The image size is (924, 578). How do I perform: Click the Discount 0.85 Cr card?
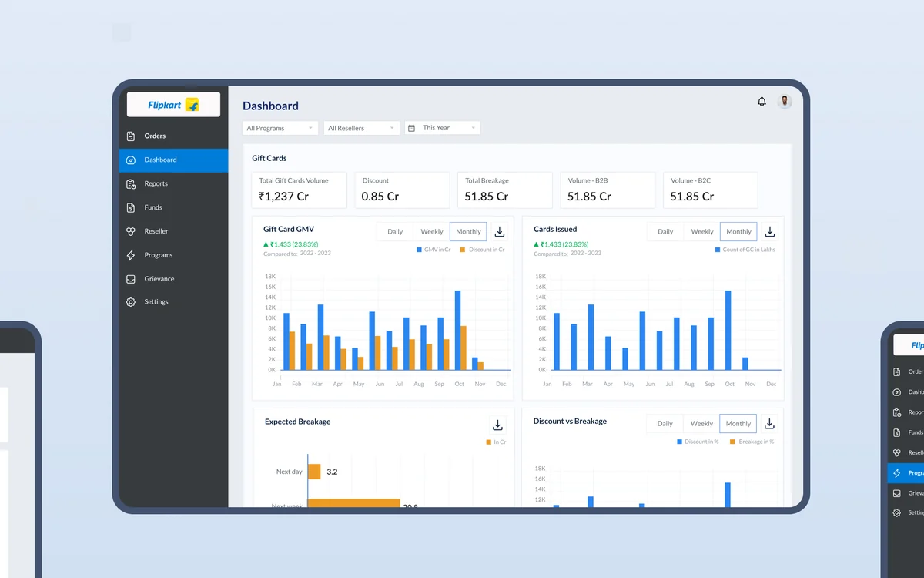coord(402,190)
